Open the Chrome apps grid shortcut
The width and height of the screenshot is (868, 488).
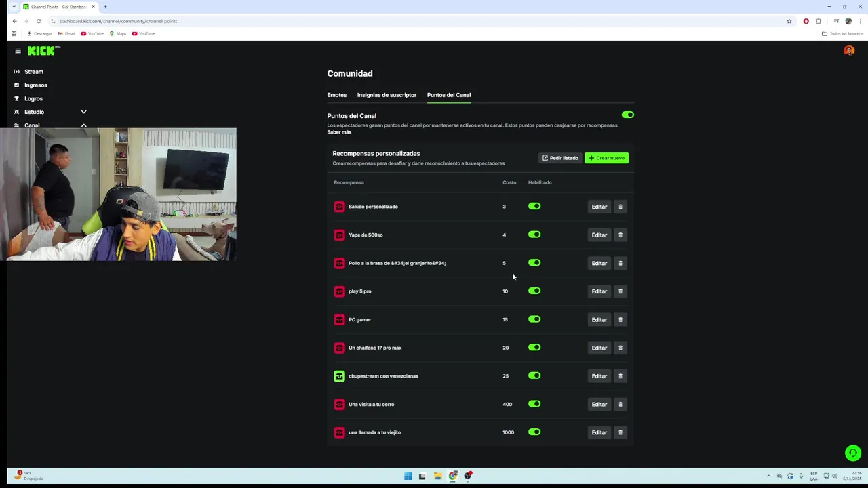click(x=14, y=33)
